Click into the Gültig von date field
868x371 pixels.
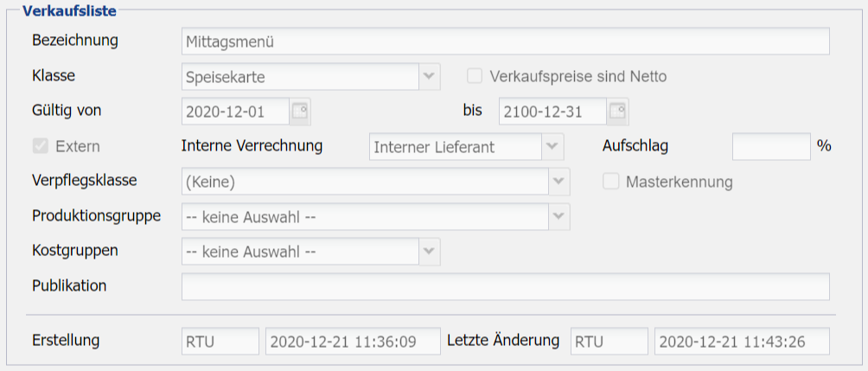coord(234,112)
